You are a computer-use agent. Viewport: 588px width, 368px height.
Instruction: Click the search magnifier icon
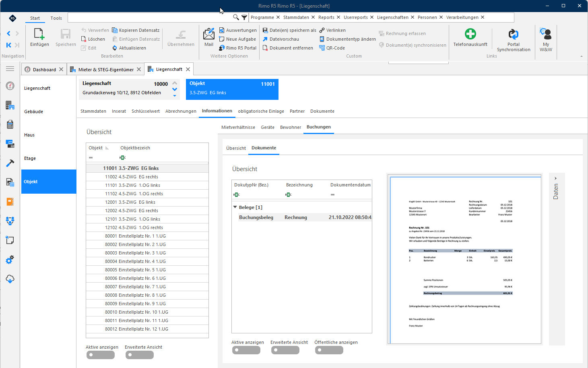236,17
